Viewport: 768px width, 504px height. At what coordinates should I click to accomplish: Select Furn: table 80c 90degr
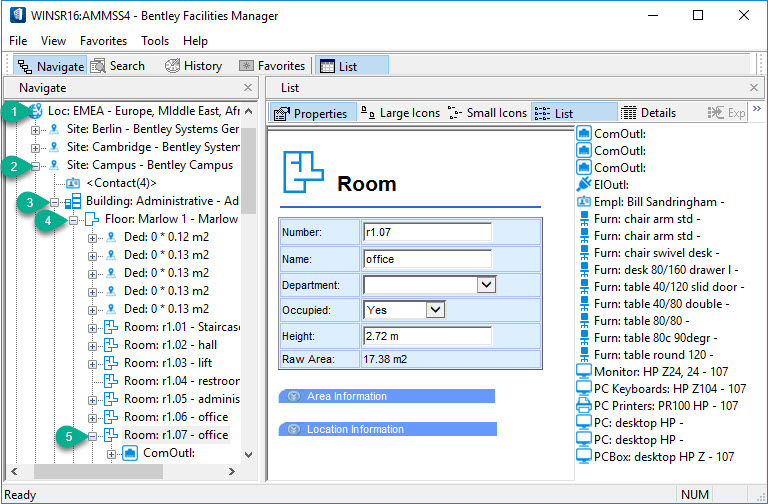[x=655, y=337]
